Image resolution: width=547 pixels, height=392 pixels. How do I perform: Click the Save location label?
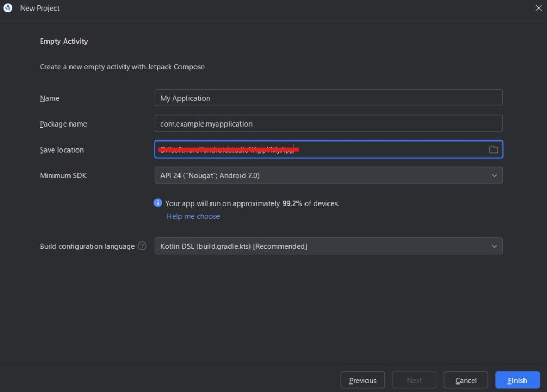[x=61, y=150]
